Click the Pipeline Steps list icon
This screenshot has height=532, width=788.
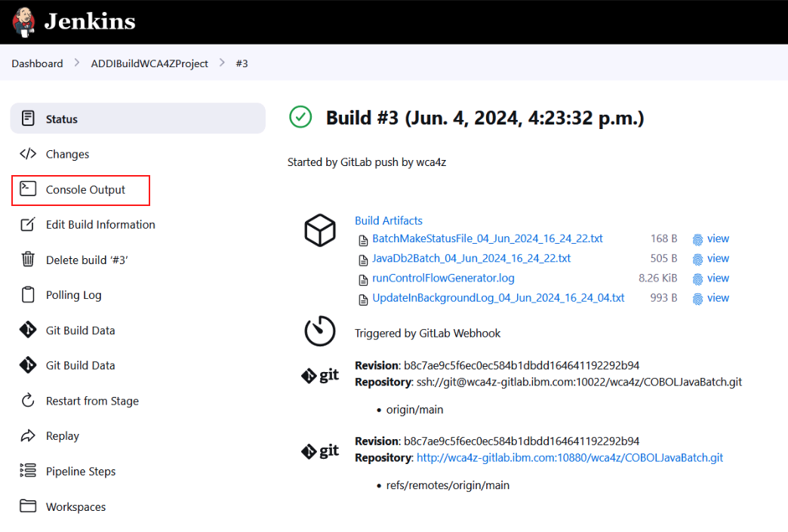pyautogui.click(x=28, y=470)
